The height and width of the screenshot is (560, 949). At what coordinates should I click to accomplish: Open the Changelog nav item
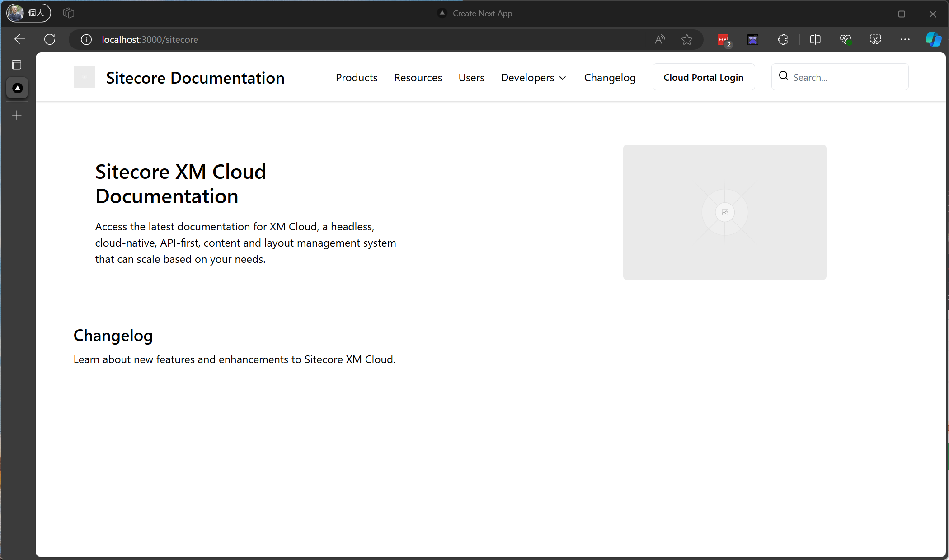click(610, 78)
